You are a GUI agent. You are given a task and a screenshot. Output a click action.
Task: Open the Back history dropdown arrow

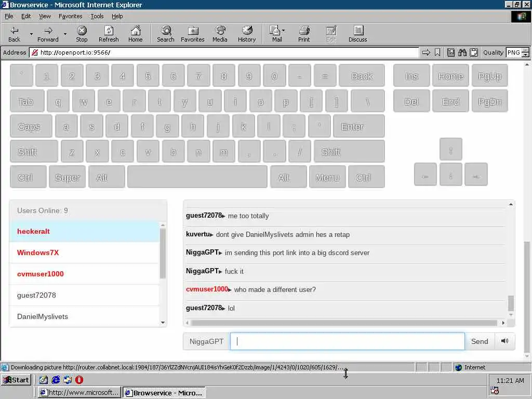tap(31, 34)
